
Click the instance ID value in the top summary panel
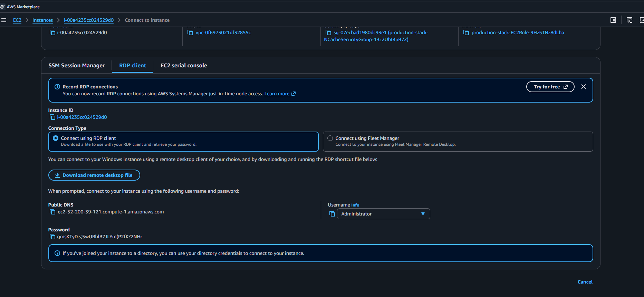point(82,32)
